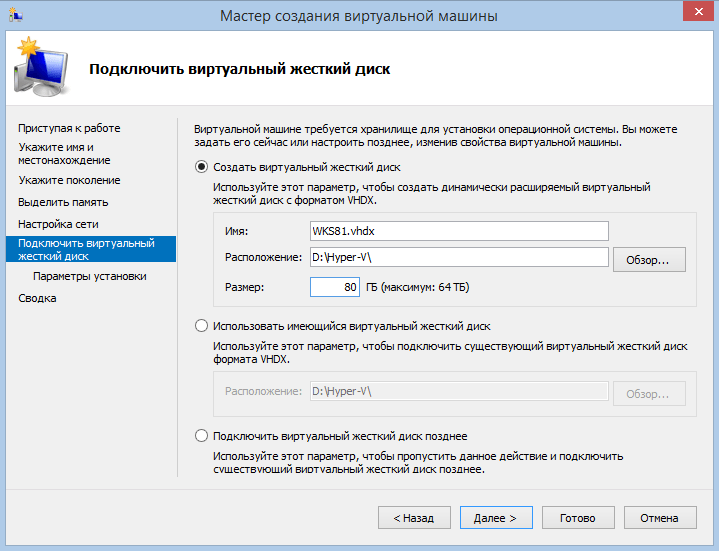Image resolution: width=719 pixels, height=551 pixels.
Task: Open the 'Выделить память' step
Action: pos(63,202)
